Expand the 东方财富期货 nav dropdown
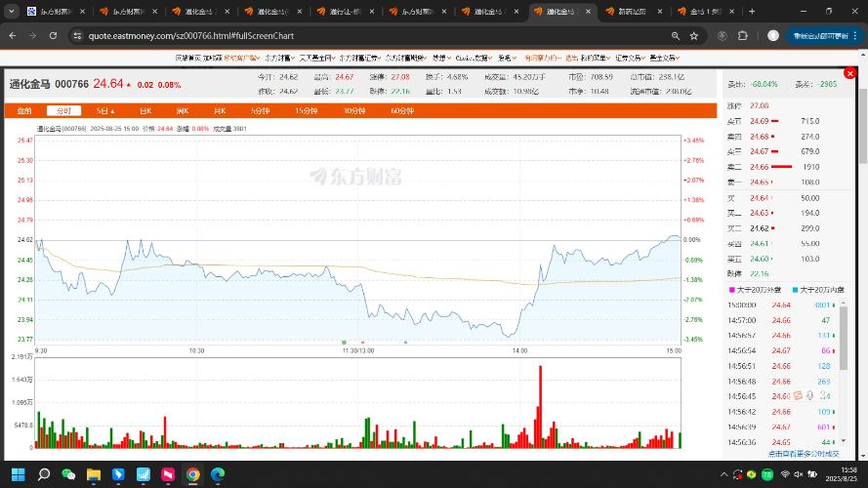The image size is (868, 488). [x=406, y=58]
